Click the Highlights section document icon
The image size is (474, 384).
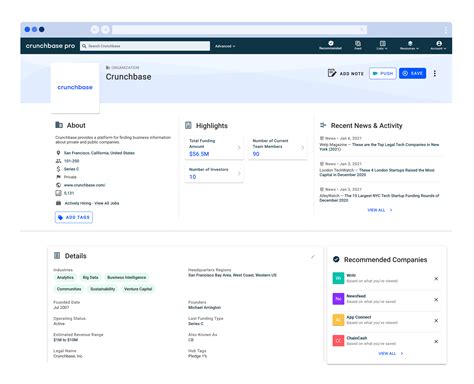(188, 125)
